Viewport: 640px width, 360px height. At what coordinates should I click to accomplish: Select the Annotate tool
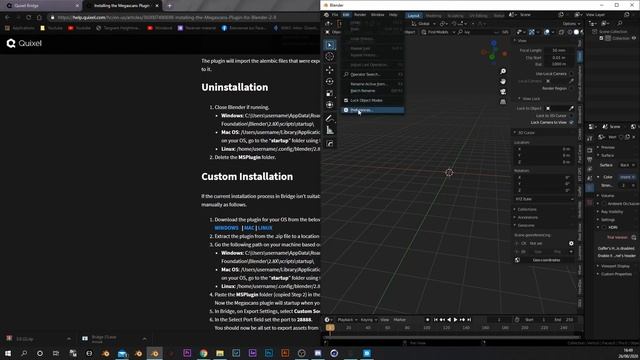pos(330,118)
